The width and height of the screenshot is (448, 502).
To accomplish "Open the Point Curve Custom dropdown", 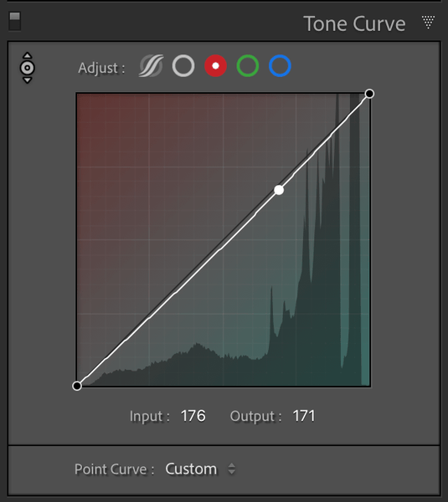I will [x=200, y=469].
